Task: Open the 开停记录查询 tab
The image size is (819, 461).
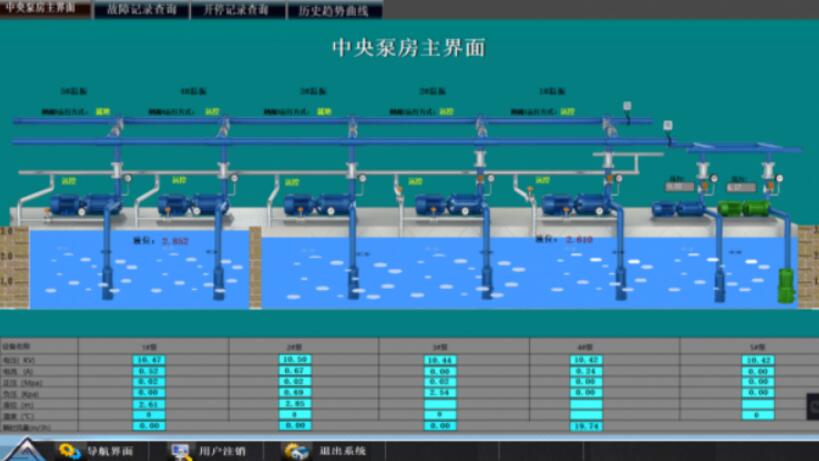Action: pyautogui.click(x=236, y=10)
